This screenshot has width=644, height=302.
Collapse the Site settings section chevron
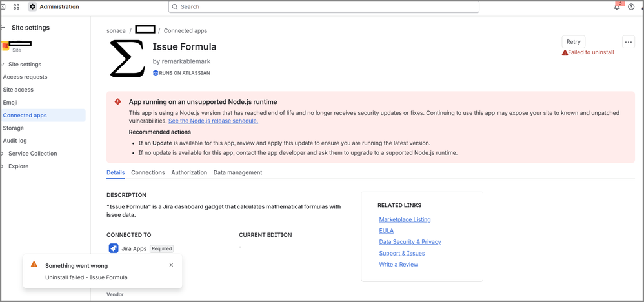(x=3, y=65)
